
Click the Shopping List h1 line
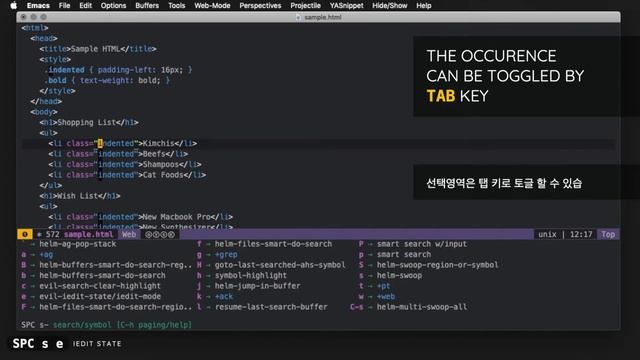click(x=89, y=122)
